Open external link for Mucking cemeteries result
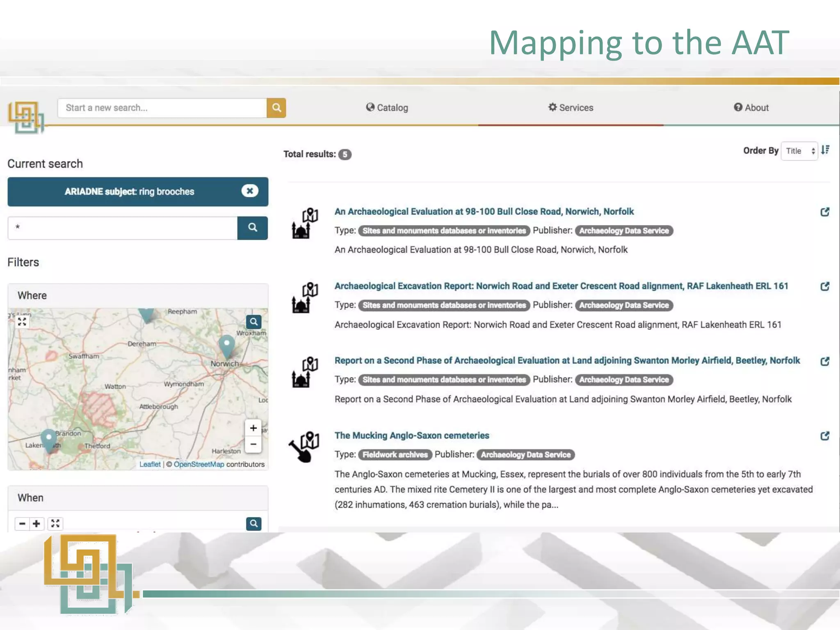 click(x=825, y=436)
